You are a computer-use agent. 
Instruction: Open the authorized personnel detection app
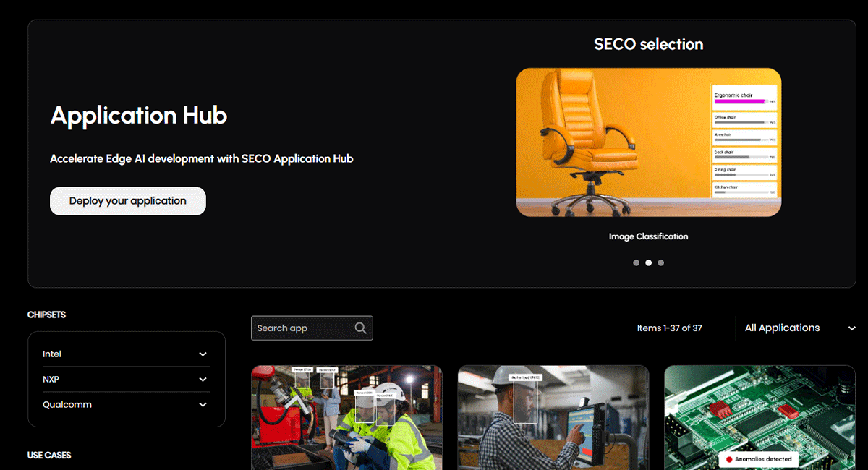[553, 417]
